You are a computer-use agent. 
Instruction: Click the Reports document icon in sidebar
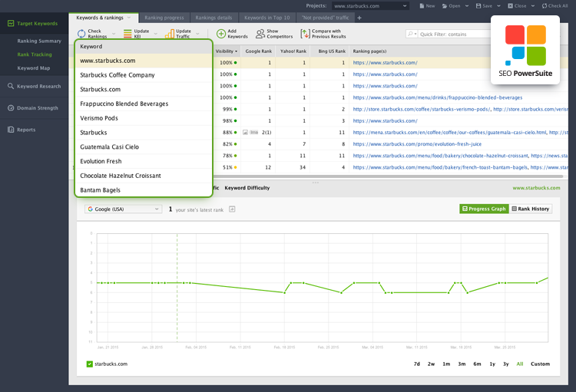pyautogui.click(x=11, y=130)
